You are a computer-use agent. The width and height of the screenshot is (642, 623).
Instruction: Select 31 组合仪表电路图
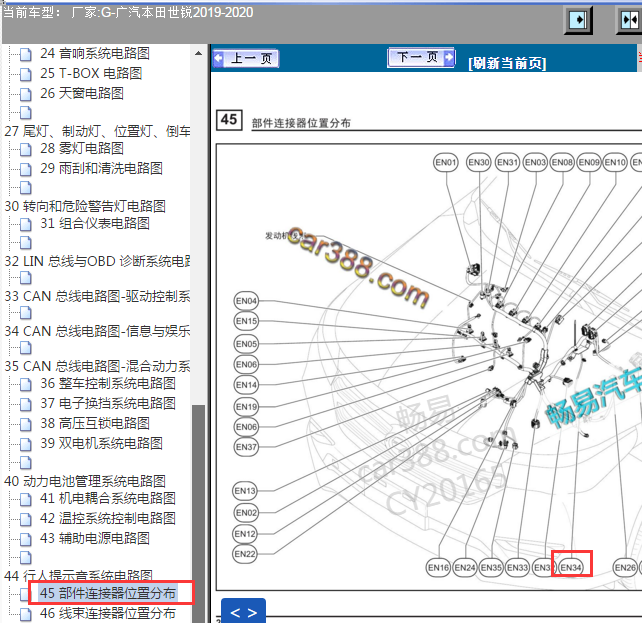click(x=95, y=223)
